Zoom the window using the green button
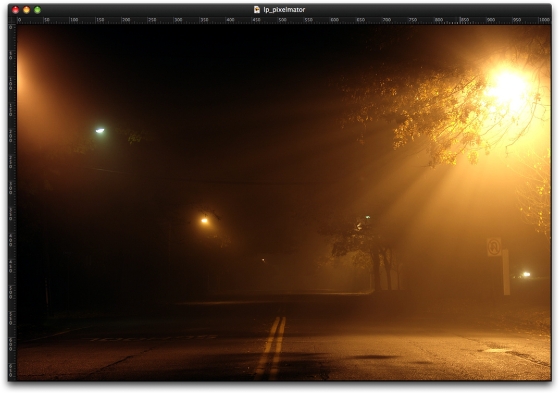 click(37, 10)
